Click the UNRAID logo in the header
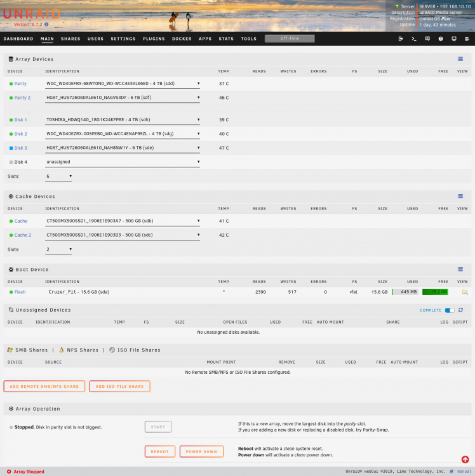This screenshot has width=475, height=476. (x=32, y=14)
